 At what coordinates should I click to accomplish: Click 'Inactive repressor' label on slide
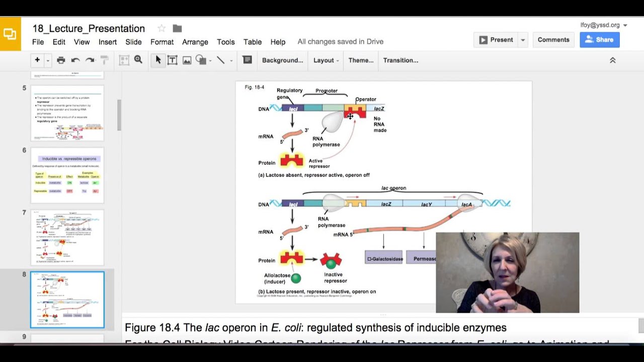coord(336,278)
